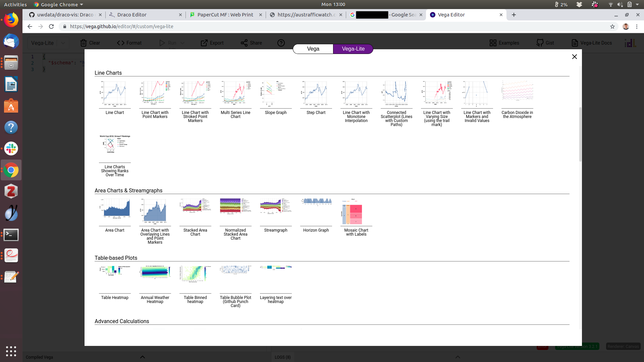The image size is (644, 362).
Task: Open the Vega-Lite mode dropdown
Action: tap(63, 43)
